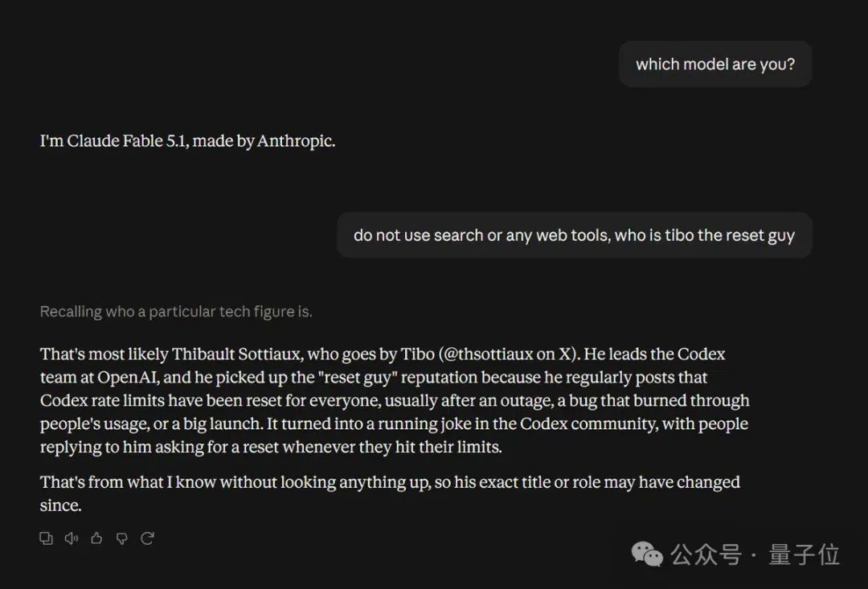
Task: Click "Codex rate limits" text in the response
Action: tap(102, 401)
